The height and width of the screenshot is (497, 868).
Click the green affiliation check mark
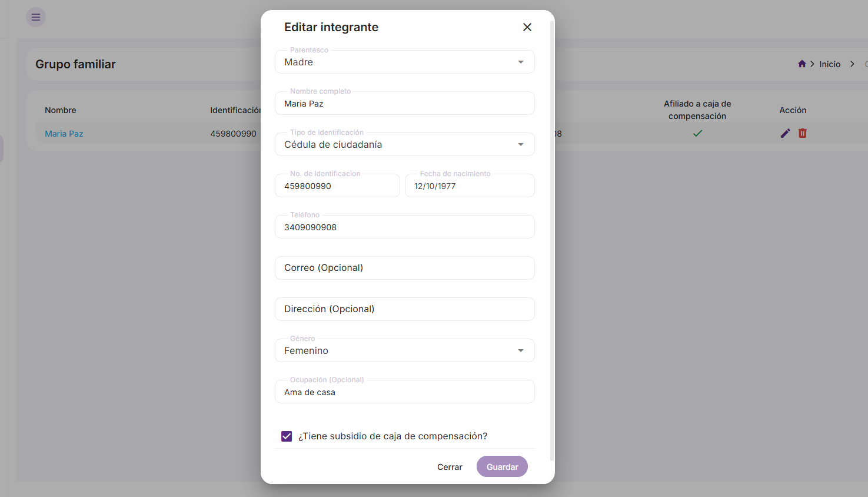tap(697, 134)
